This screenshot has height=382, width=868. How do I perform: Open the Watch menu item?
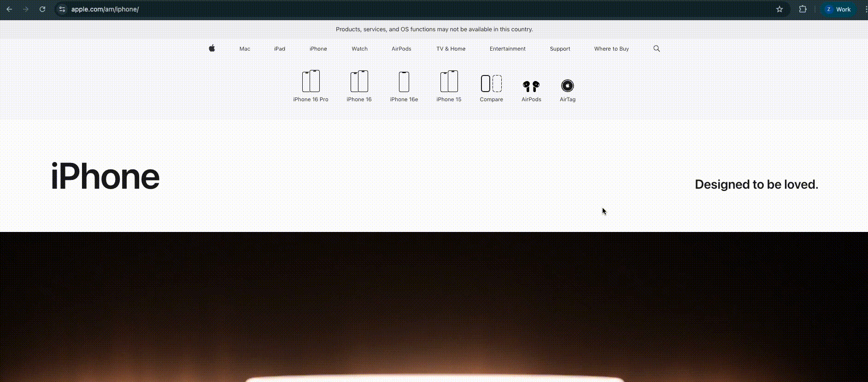point(359,49)
